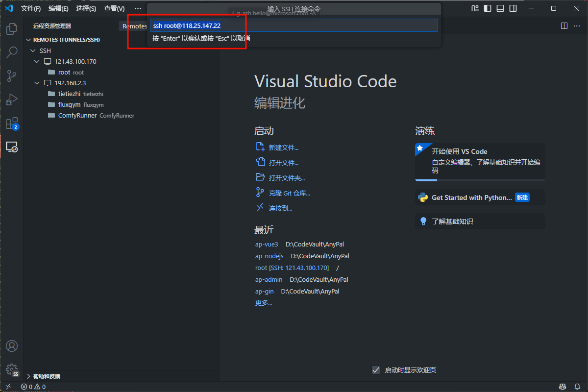This screenshot has height=392, width=588.
Task: Open the Manage settings gear icon
Action: pyautogui.click(x=12, y=369)
